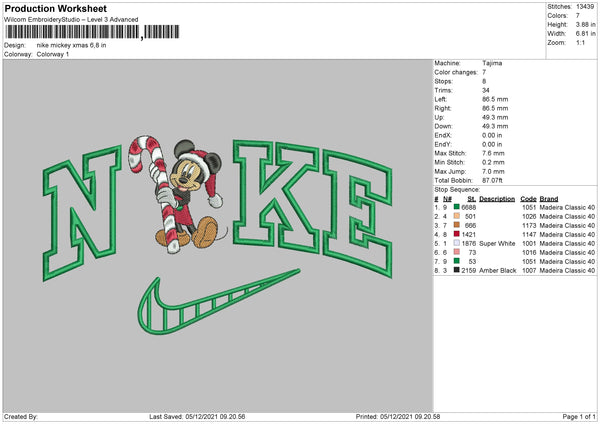The image size is (600, 424).
Task: Click the Height value 3.88 in
Action: click(585, 24)
